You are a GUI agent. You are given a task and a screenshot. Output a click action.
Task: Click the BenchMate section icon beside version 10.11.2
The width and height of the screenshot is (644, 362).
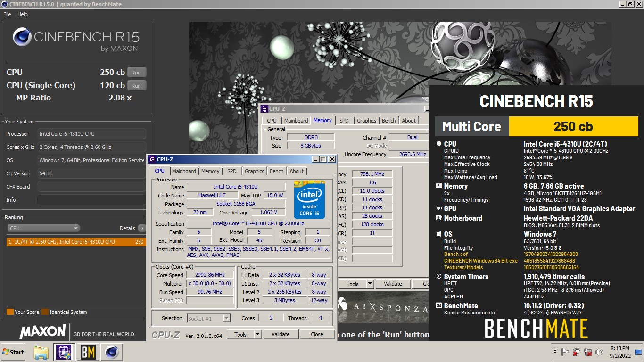coord(439,306)
